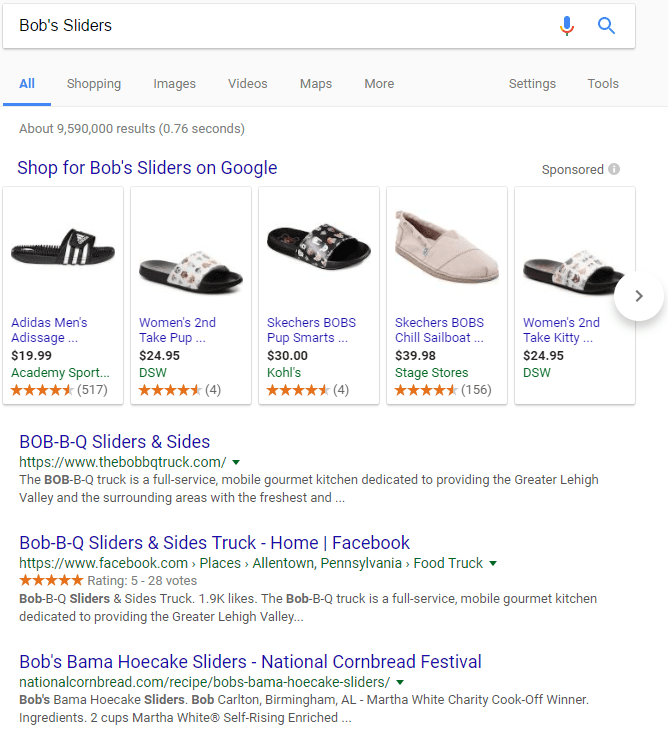The width and height of the screenshot is (668, 733).
Task: Switch to the Images tab
Action: point(174,84)
